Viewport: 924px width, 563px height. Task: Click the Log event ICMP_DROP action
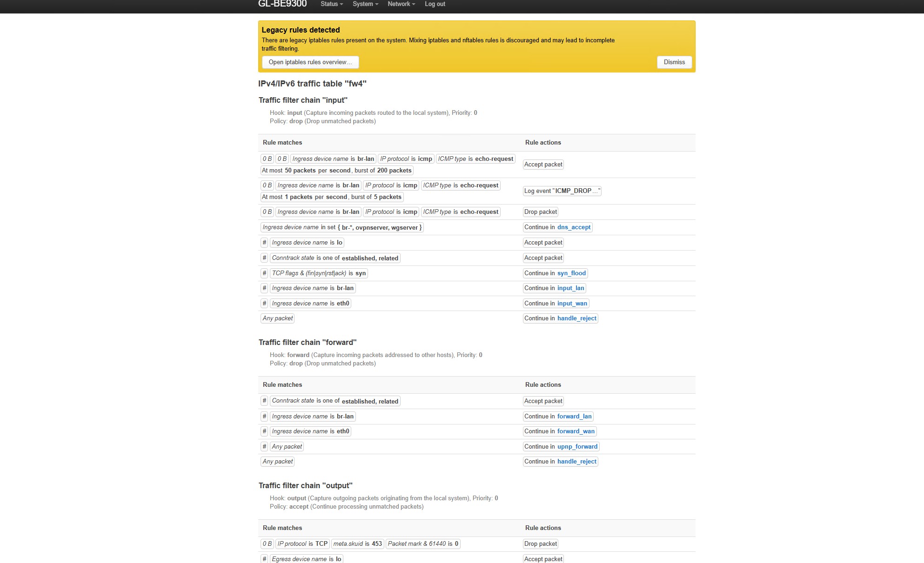562,191
